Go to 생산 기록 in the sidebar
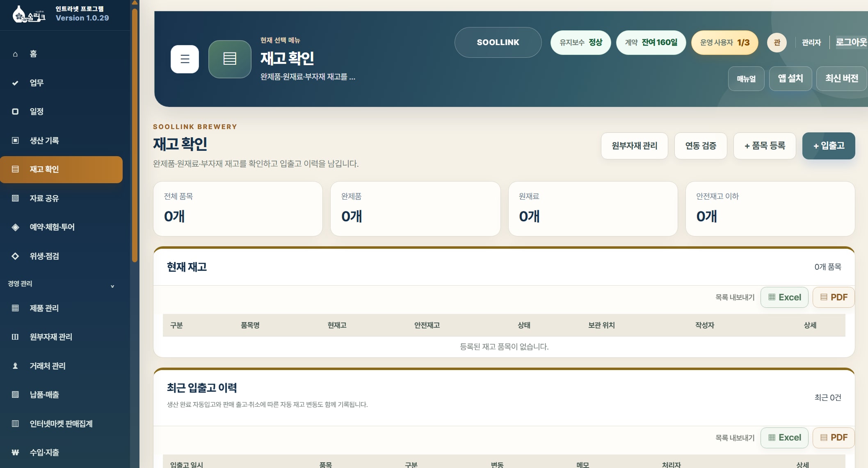The height and width of the screenshot is (468, 868). (61, 141)
